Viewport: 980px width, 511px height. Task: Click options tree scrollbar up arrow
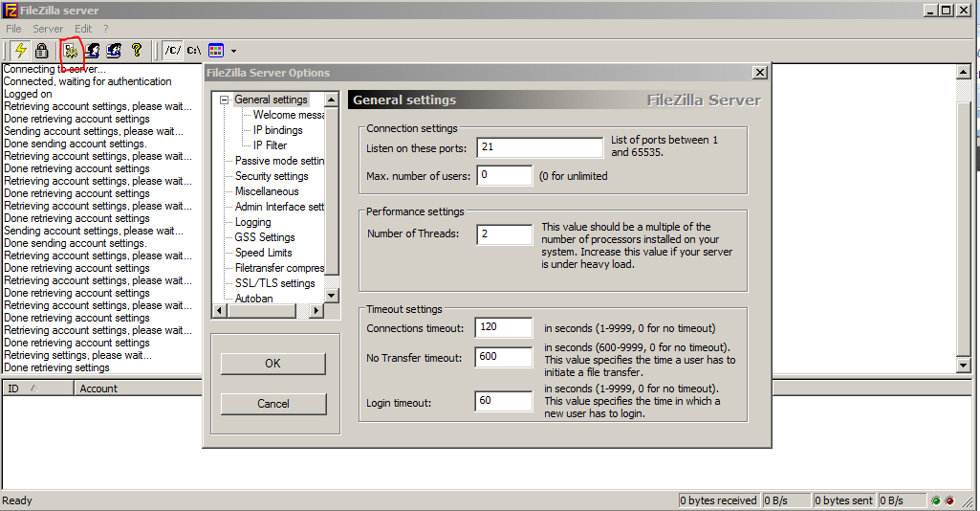click(332, 100)
